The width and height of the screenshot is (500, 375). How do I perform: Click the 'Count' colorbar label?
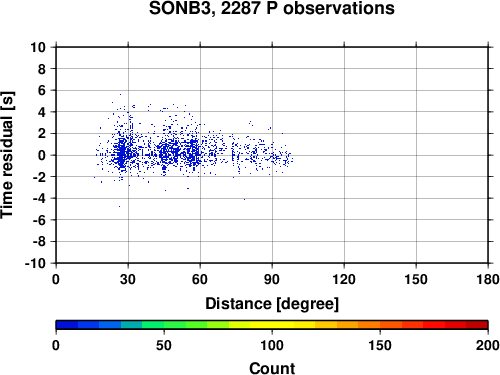[272, 368]
